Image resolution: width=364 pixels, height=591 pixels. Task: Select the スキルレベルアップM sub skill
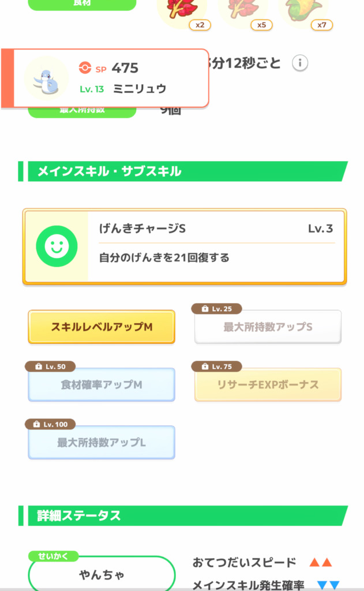tap(102, 327)
